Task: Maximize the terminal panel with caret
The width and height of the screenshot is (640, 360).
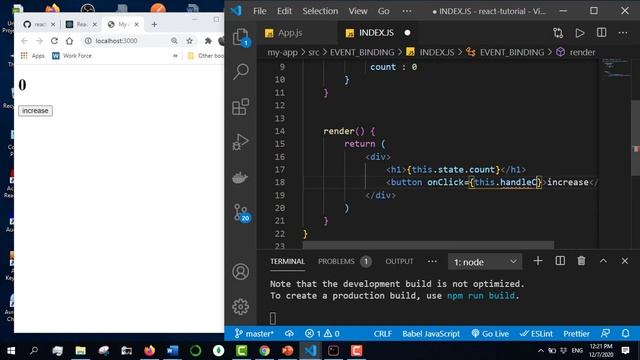Action: point(603,261)
